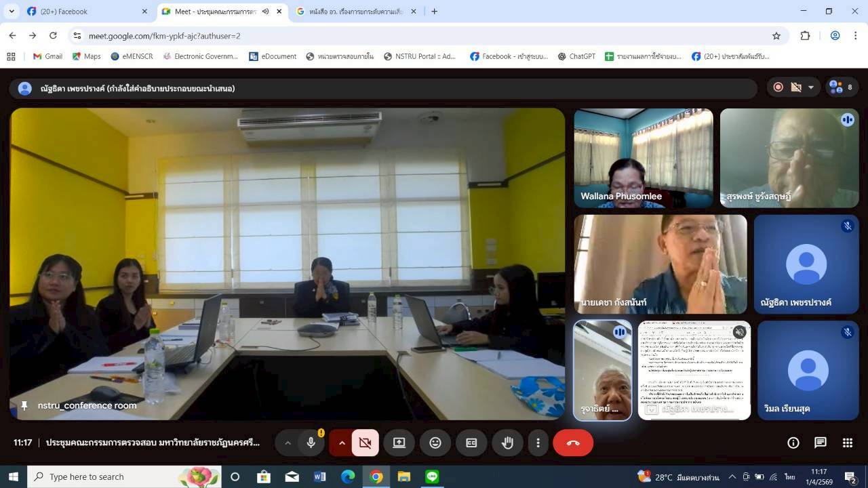
Task: Open audio settings arrow beside microphone
Action: 288,443
